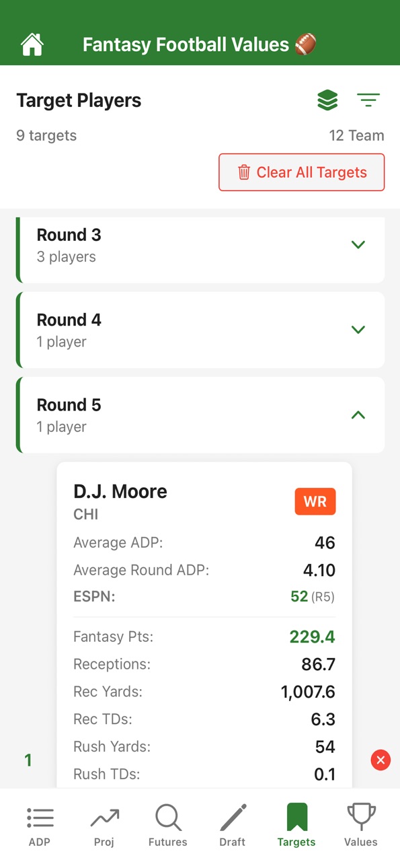Select the Targets bookmark tab
Viewport: 400px width, 868px height.
pos(296,825)
